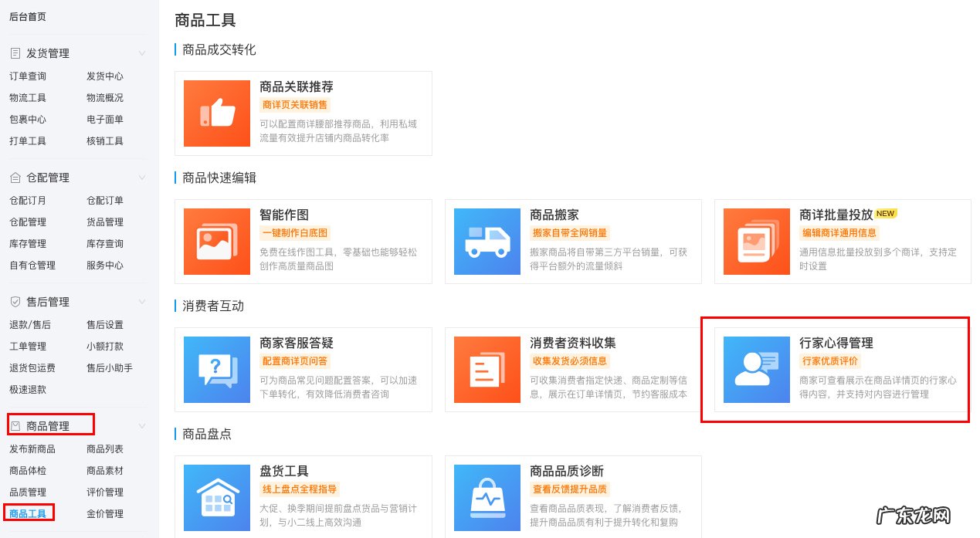Click the checkmark icon beside 售后管理

(16, 301)
